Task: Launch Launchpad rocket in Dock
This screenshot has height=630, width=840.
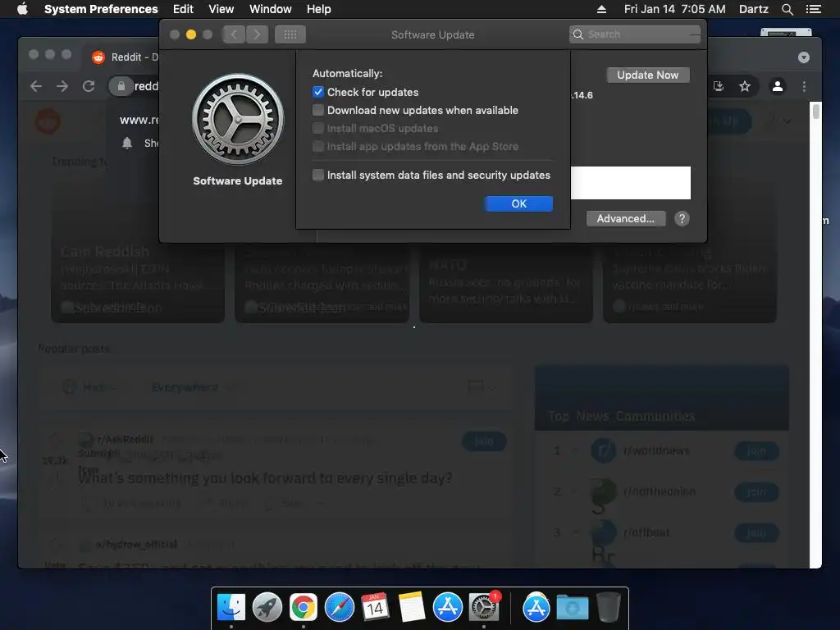Action: pyautogui.click(x=267, y=607)
